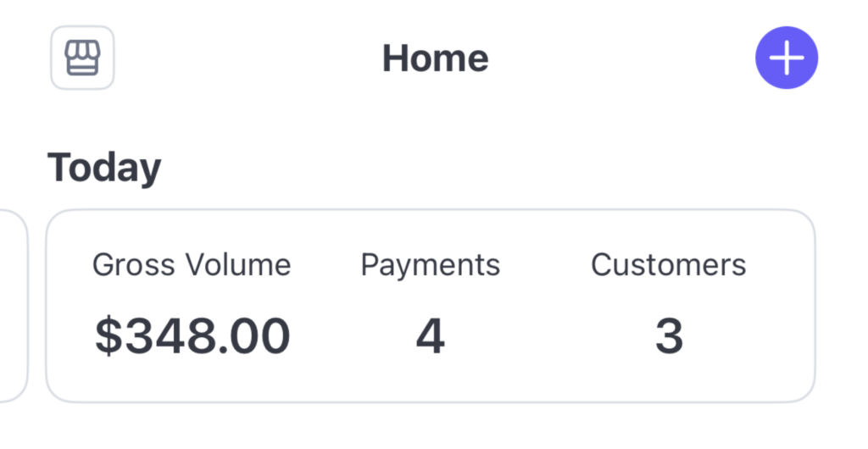The image size is (868, 449).
Task: Click card space between Gross Volume and Payments
Action: tap(326, 305)
